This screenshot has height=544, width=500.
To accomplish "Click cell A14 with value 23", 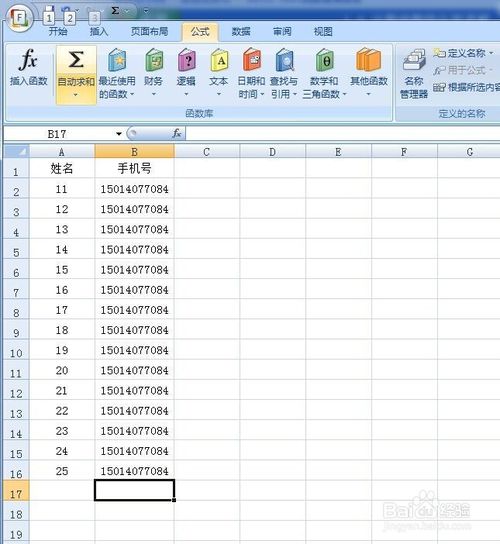I will pos(62,431).
